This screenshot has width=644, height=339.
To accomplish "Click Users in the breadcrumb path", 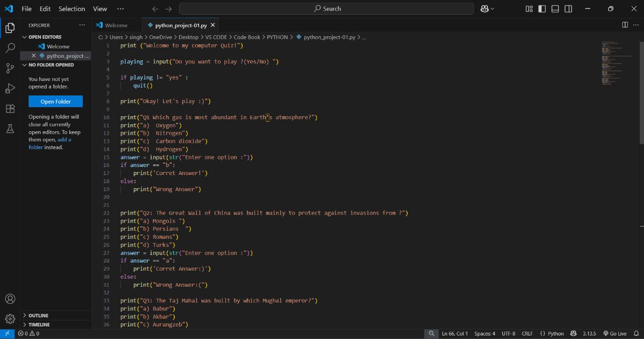I will (x=116, y=38).
